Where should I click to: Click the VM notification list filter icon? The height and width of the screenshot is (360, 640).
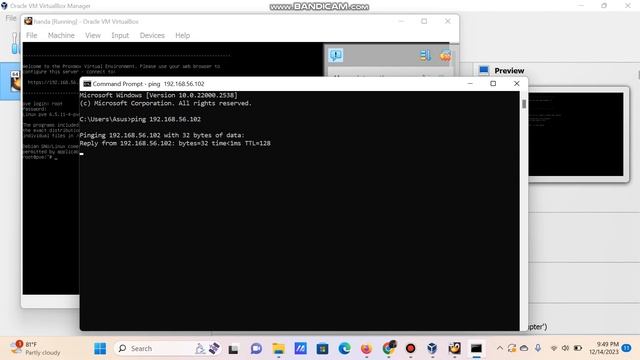(425, 55)
